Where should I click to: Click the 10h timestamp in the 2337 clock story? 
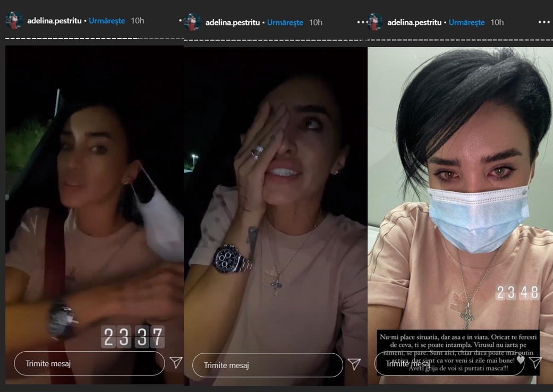click(138, 21)
